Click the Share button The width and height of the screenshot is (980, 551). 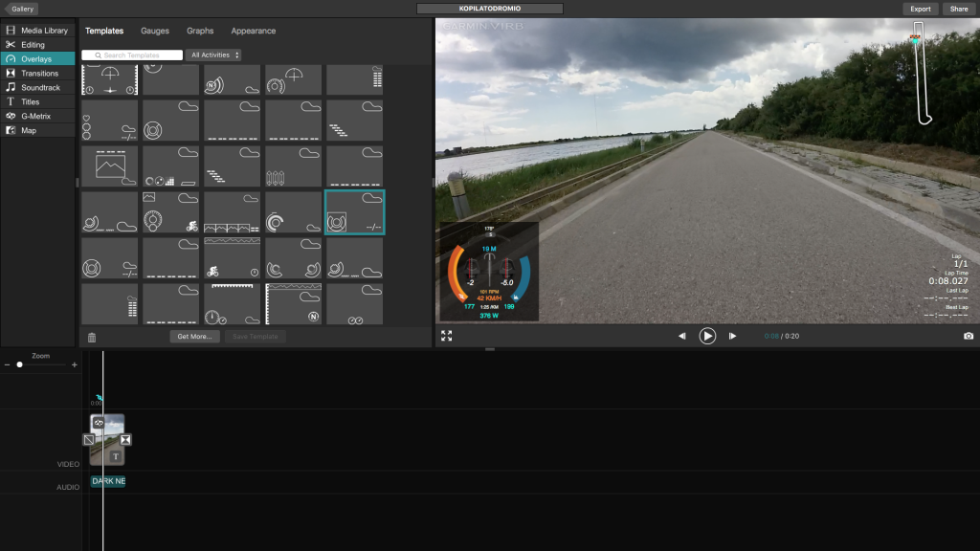point(959,9)
